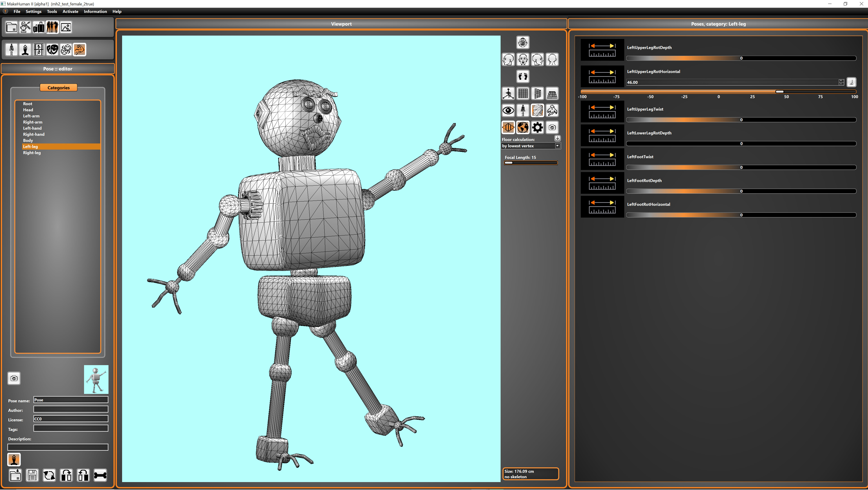Expand the LeftFootRotDepth slider control
The image size is (868, 490).
click(x=602, y=183)
